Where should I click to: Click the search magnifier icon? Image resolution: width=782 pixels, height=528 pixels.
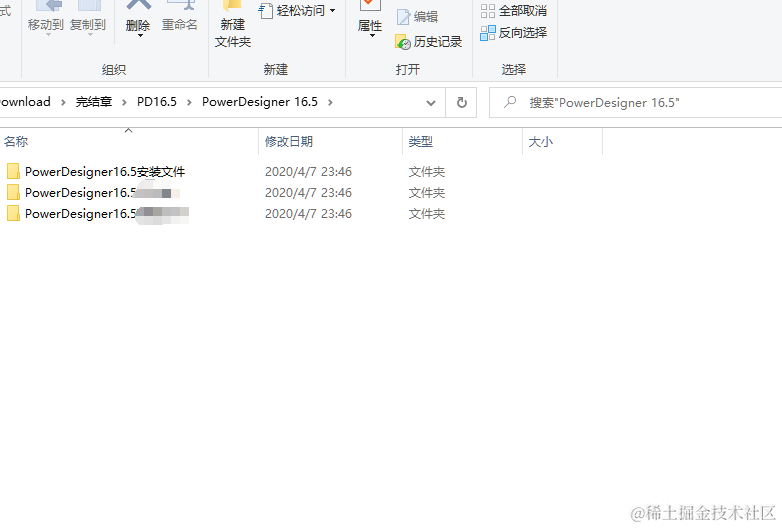pos(510,102)
